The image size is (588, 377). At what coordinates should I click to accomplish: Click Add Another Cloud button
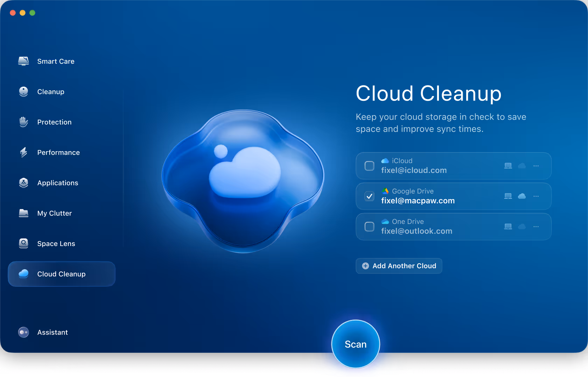coord(399,266)
